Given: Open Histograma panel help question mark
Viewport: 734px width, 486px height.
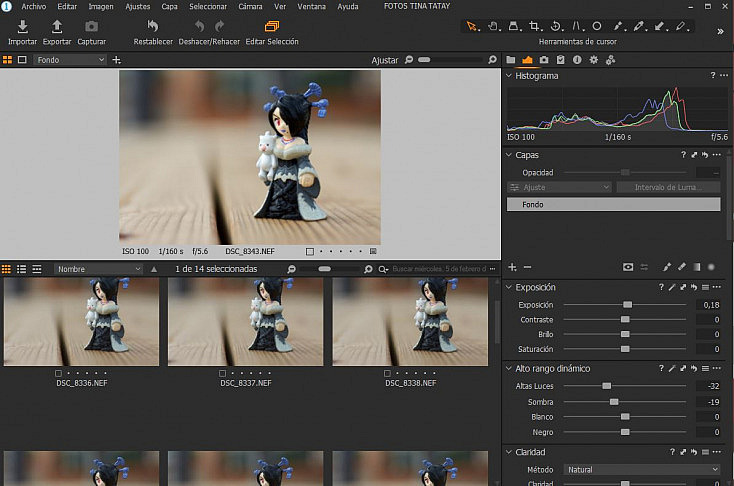Looking at the screenshot, I should (712, 75).
